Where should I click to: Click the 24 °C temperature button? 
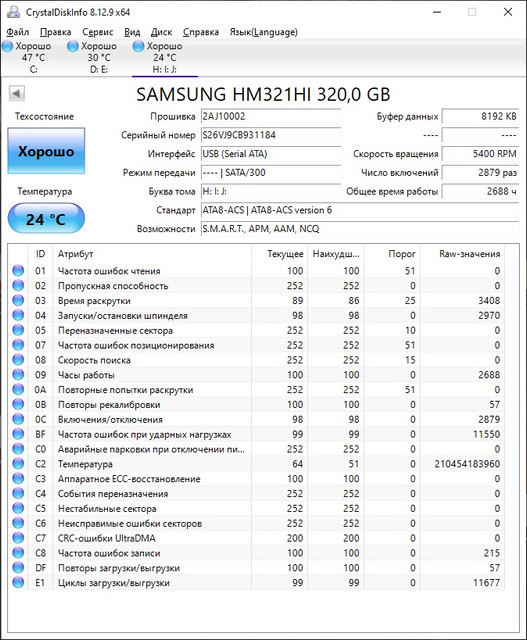[x=46, y=219]
